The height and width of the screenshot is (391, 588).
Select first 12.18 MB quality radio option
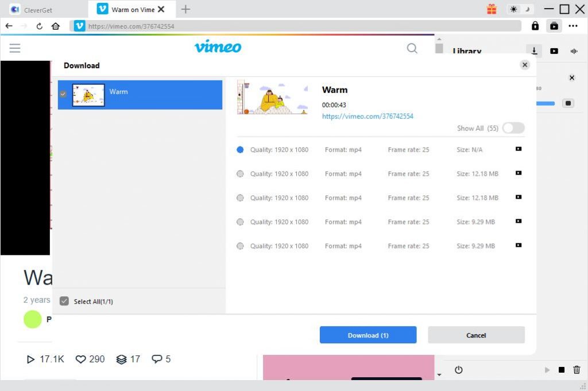[x=240, y=174]
